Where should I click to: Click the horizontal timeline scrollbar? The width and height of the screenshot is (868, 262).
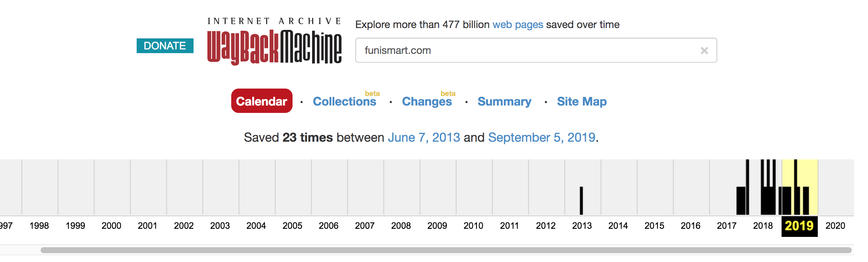coord(446,250)
